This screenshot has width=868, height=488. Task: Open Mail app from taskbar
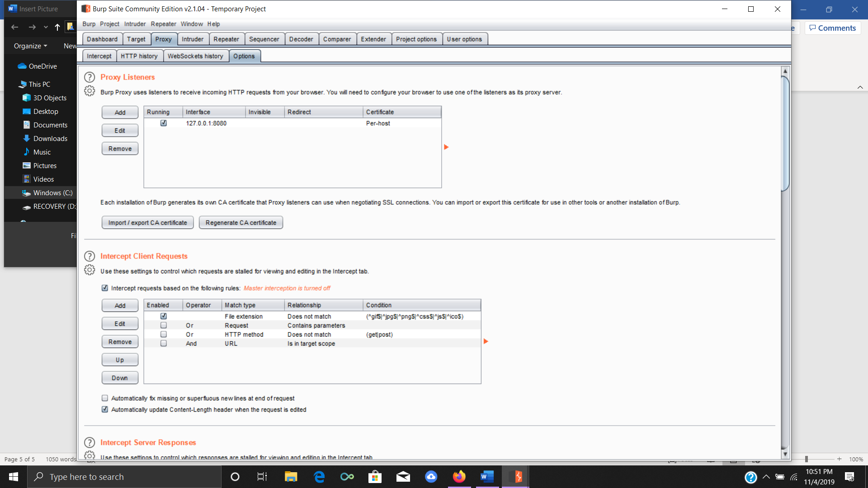(403, 477)
